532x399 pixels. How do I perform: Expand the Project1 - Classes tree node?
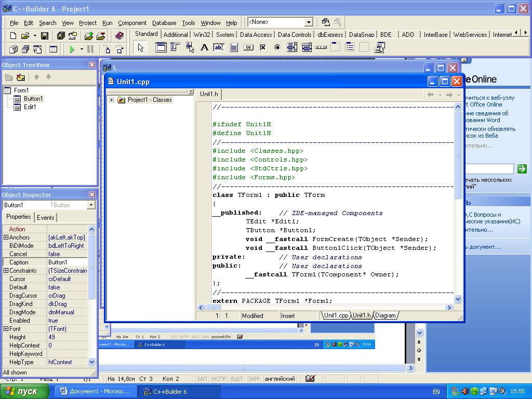coord(111,100)
